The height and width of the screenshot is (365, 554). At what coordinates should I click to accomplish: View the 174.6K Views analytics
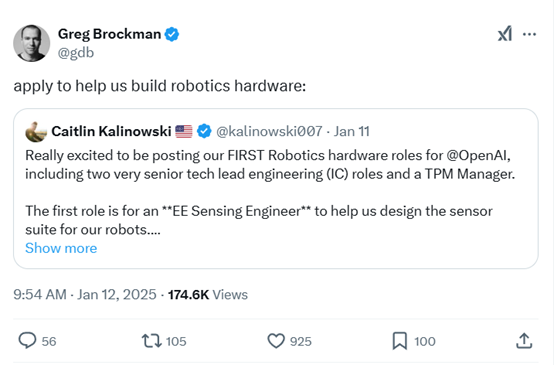pyautogui.click(x=208, y=294)
